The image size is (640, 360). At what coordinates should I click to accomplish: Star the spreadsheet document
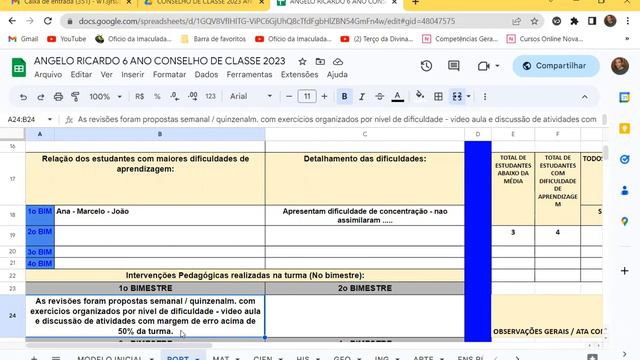[302, 62]
